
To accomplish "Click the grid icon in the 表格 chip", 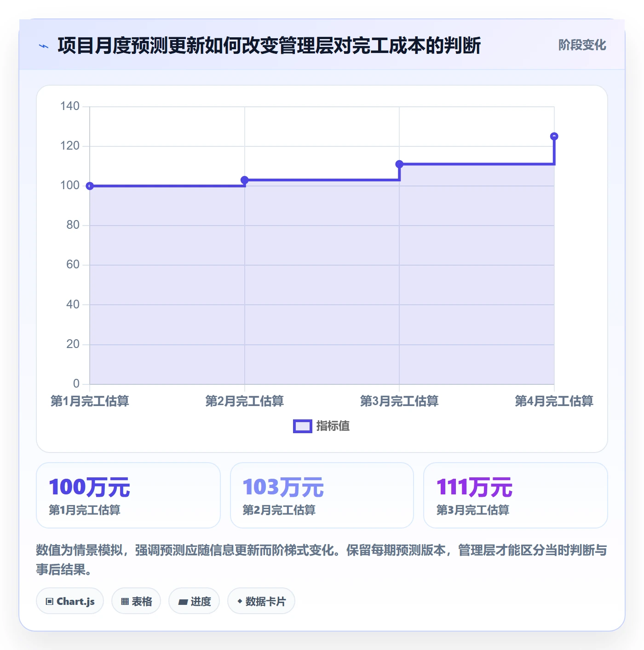I will pos(125,602).
